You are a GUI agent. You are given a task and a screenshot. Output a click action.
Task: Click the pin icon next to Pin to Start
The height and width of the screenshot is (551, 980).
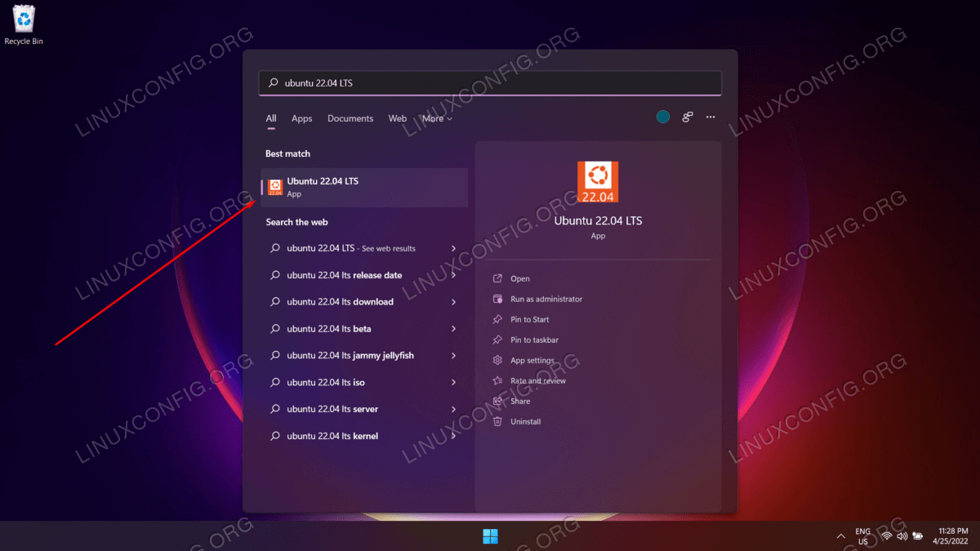click(497, 319)
